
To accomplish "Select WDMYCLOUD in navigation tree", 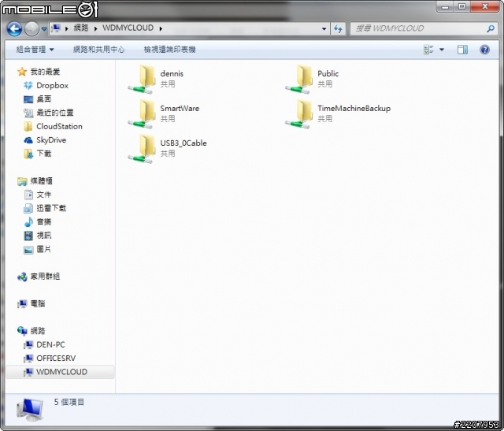I will pyautogui.click(x=61, y=372).
